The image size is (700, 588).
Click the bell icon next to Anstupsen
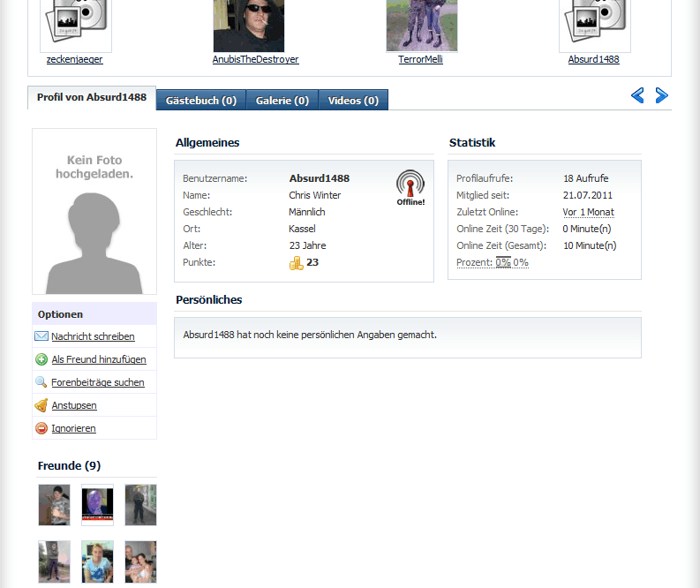tap(41, 405)
